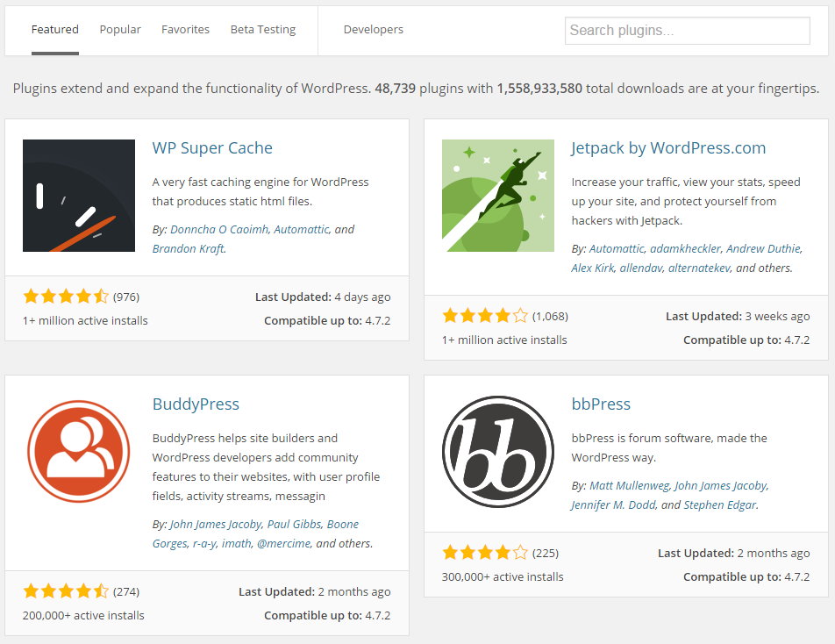Visit r-a-y's author profile
The height and width of the screenshot is (644, 835).
click(205, 543)
